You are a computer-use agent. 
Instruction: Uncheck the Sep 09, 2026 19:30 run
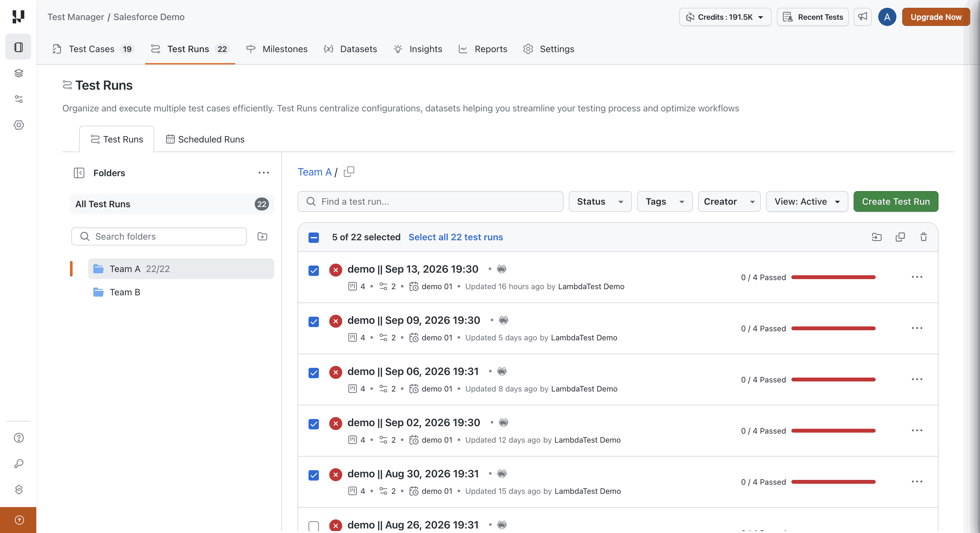(x=313, y=322)
